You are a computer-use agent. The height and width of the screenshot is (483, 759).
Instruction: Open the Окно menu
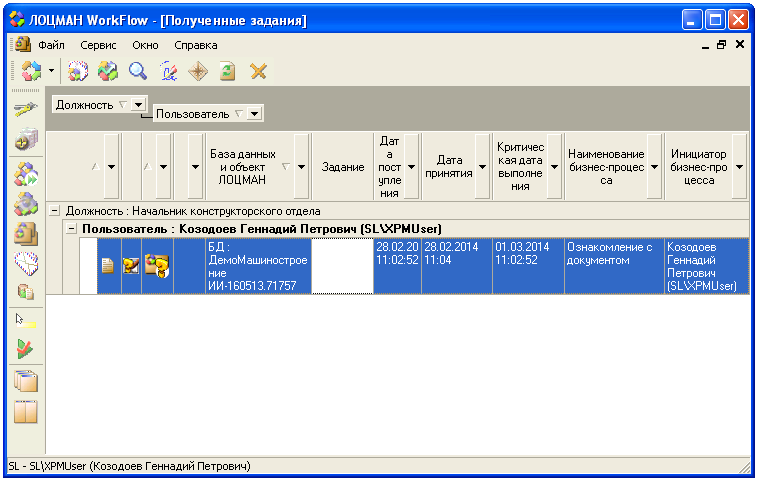click(x=145, y=45)
